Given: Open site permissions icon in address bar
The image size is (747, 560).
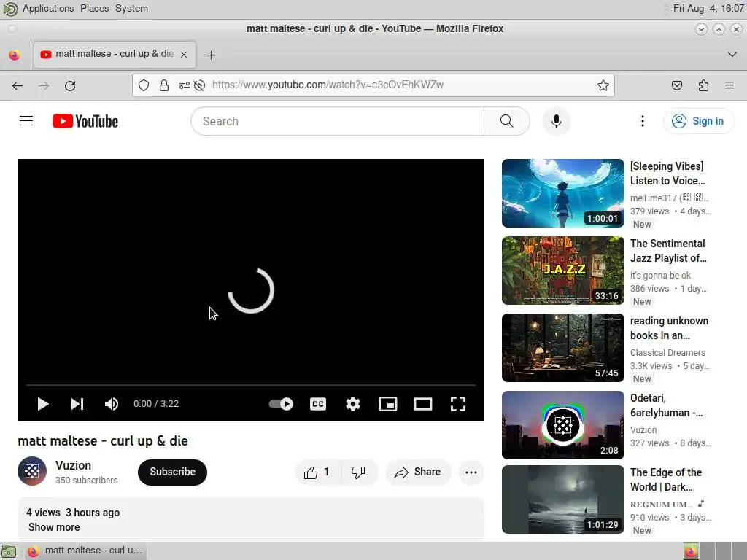Looking at the screenshot, I should click(184, 85).
